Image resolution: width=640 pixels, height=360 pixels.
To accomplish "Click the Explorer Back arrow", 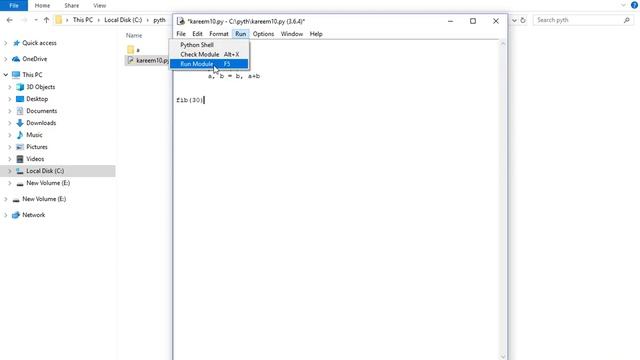I will 9,20.
